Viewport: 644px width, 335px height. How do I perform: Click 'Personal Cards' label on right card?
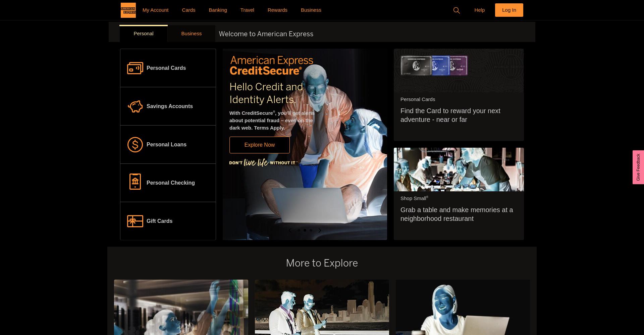click(x=418, y=99)
